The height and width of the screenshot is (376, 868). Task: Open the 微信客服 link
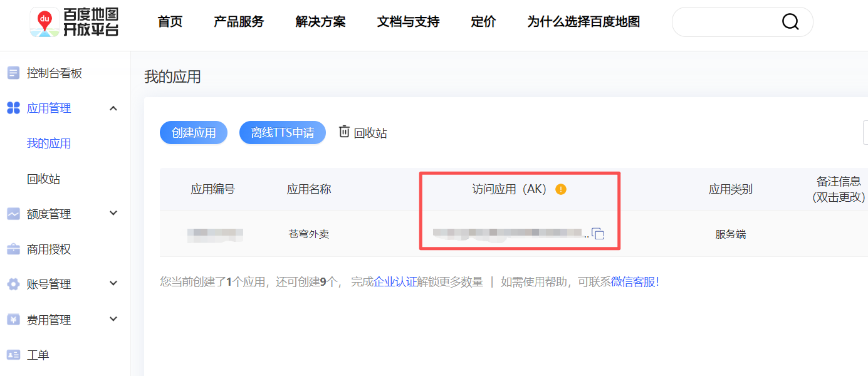pyautogui.click(x=634, y=282)
